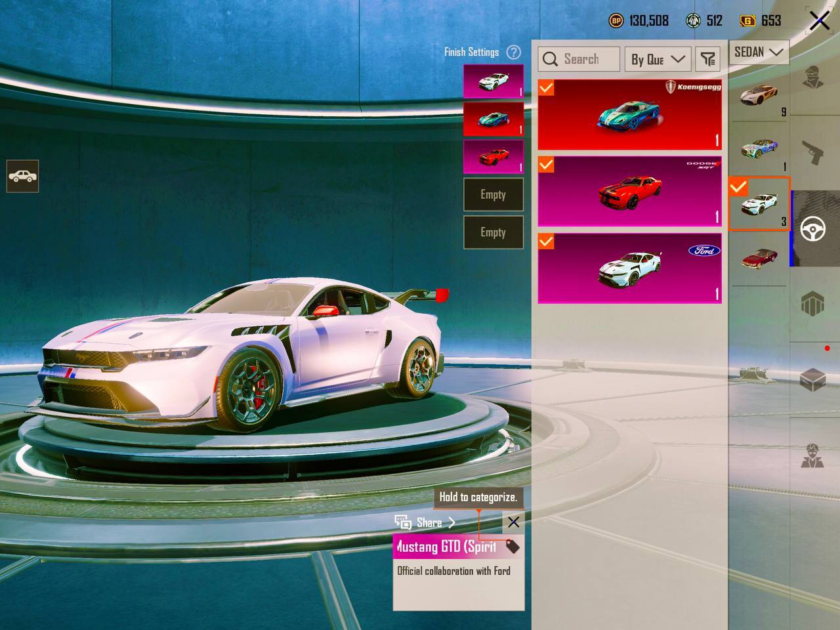840x630 pixels.
Task: Click the Finish Settings help question mark
Action: [x=514, y=52]
